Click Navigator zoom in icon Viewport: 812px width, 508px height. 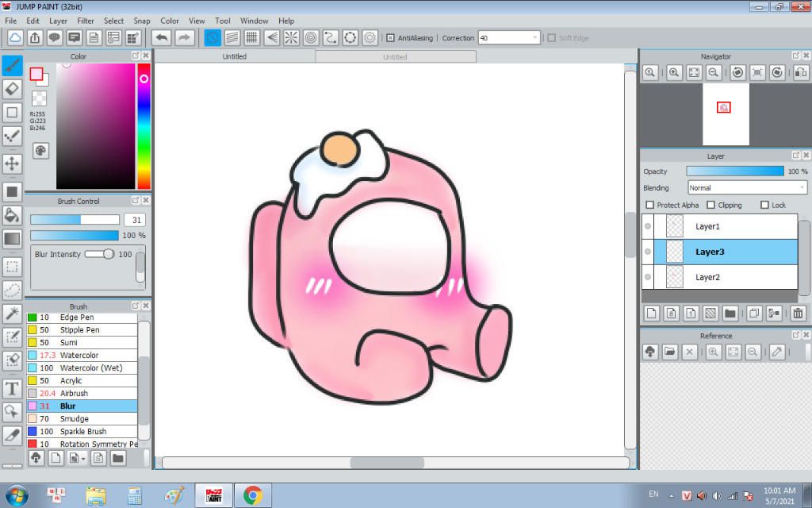coord(674,72)
